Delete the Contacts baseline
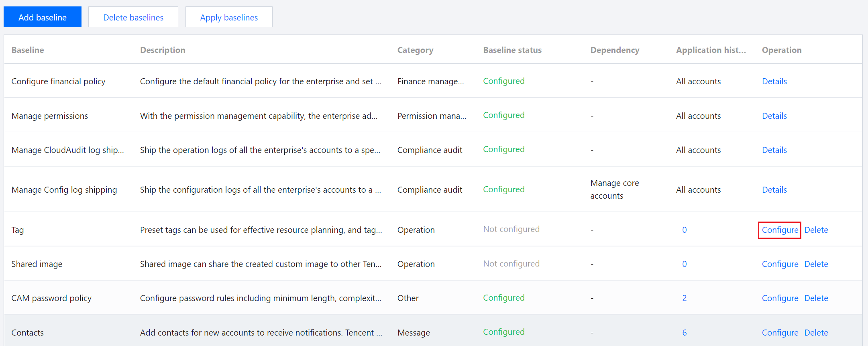This screenshot has height=346, width=868. coord(816,333)
